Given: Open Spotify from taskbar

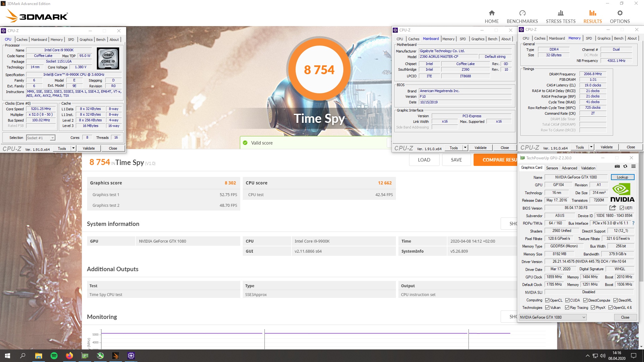Looking at the screenshot, I should (x=54, y=356).
